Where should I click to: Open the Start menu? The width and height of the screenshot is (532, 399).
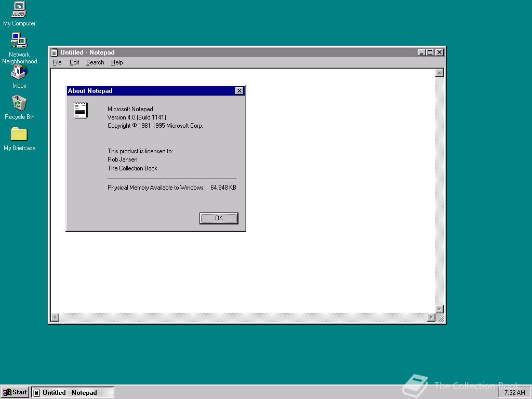tap(15, 393)
